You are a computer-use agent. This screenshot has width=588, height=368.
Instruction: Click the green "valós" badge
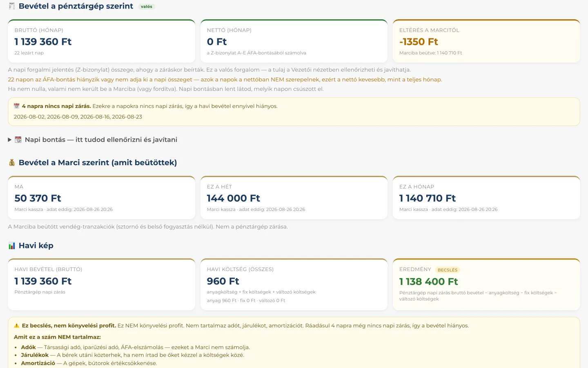147,7
